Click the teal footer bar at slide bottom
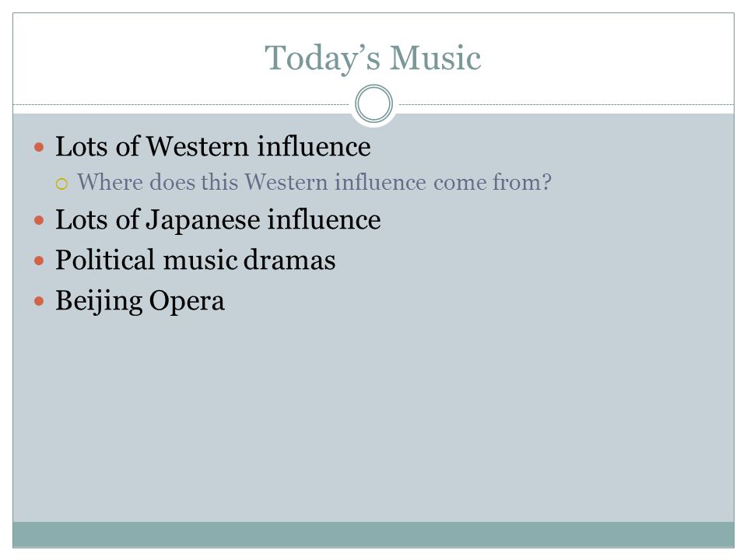747x560 pixels. 373,534
